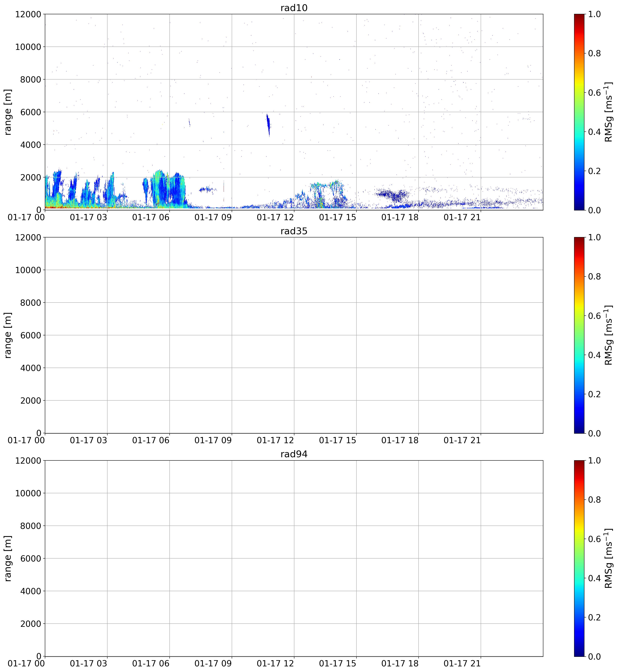The height and width of the screenshot is (672, 618).
Task: Click the rad35 RMSg colorbar label
Action: tap(609, 335)
